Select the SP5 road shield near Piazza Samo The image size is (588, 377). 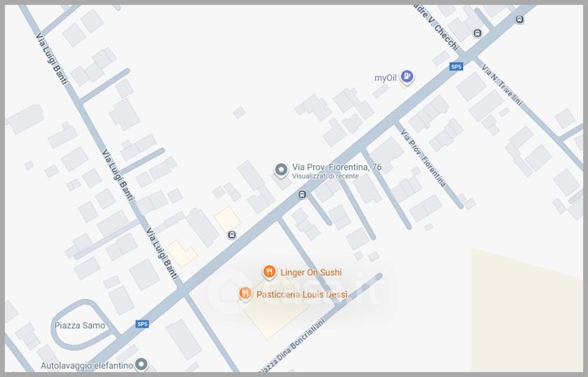coord(142,324)
